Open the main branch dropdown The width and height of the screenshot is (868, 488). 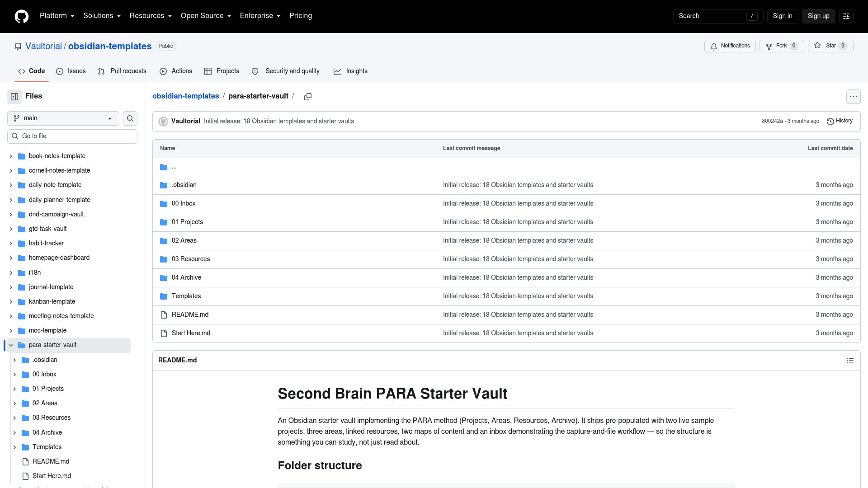coord(63,118)
